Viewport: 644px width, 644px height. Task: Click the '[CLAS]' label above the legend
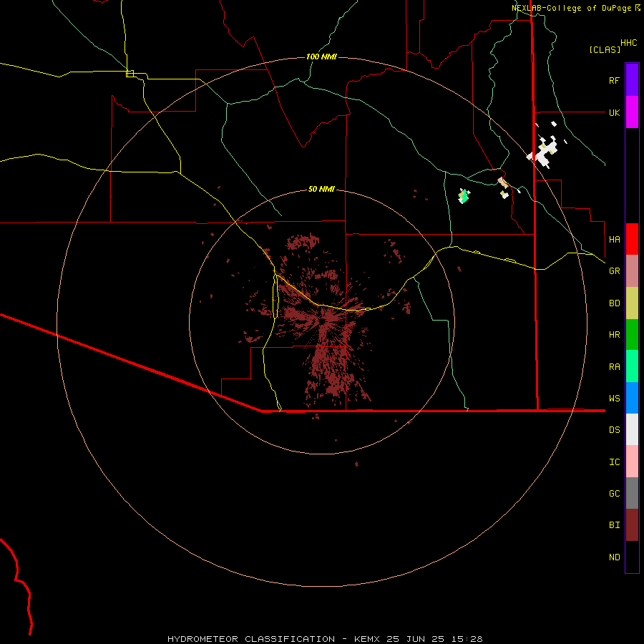click(x=605, y=49)
